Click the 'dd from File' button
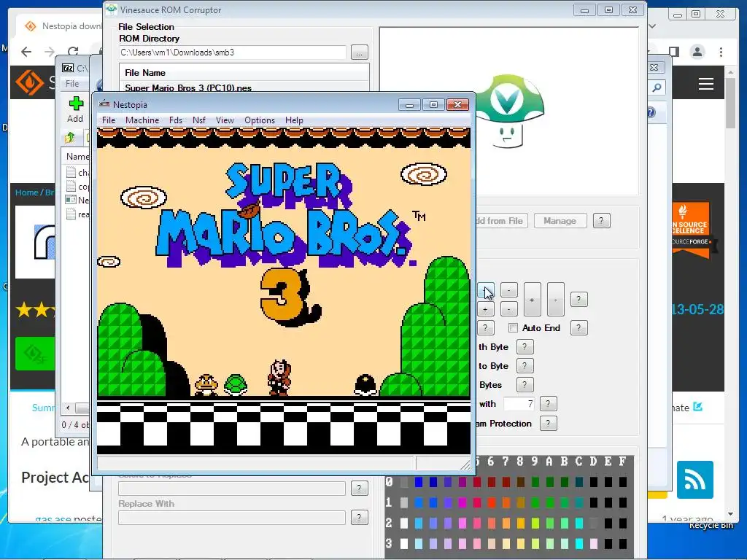 click(x=502, y=220)
